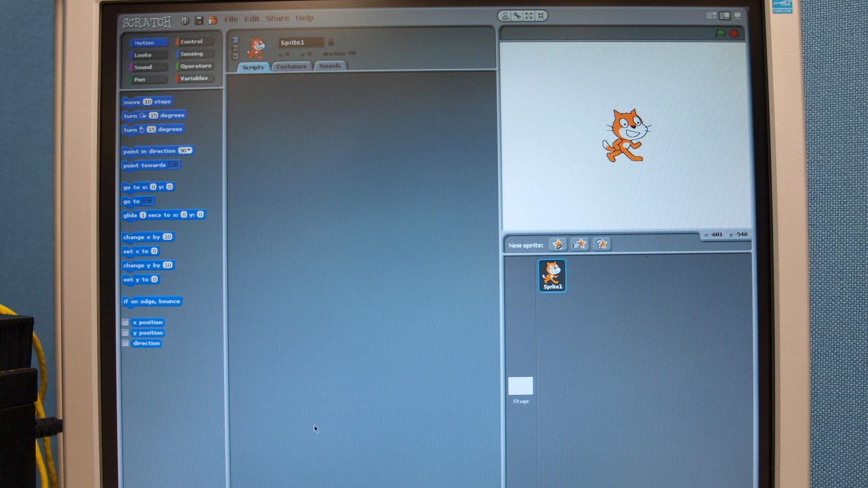Open the Edit menu

252,19
